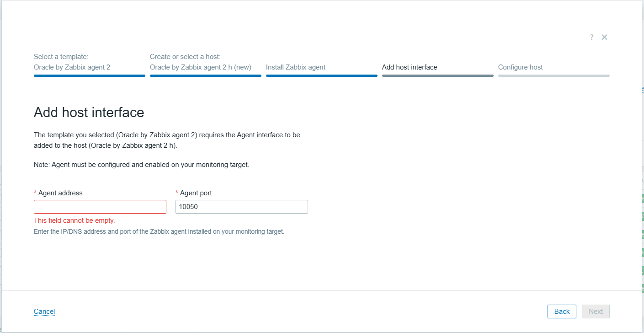The height and width of the screenshot is (333, 644).
Task: Go to the Select a template step
Action: [x=90, y=64]
